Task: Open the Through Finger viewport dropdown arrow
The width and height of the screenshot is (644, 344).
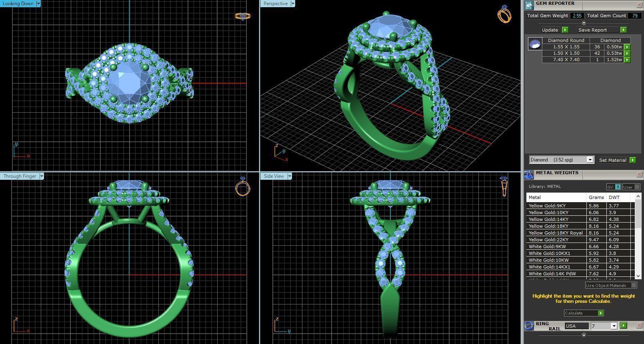Action: (x=42, y=176)
